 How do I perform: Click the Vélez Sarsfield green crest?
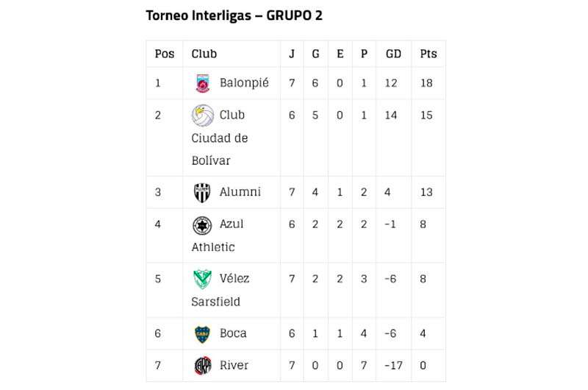(203, 279)
